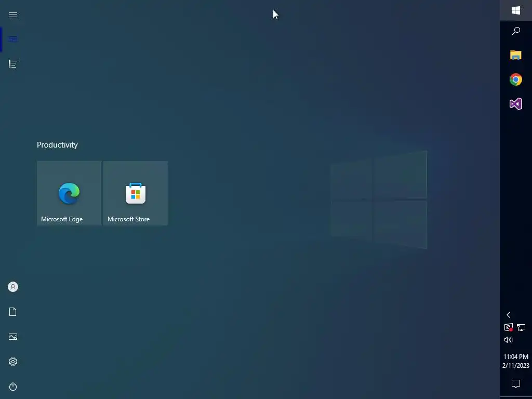
Task: Open taskbar Search
Action: coord(516,31)
